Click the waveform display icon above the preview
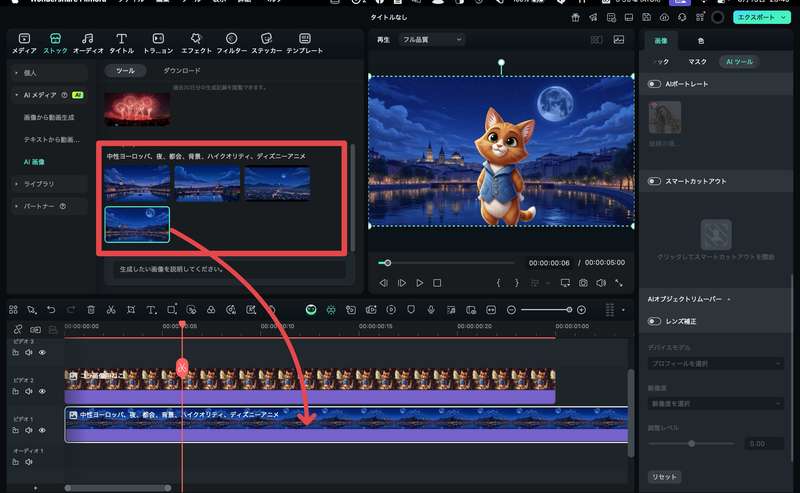Screen dimensions: 800x493 pos(618,40)
